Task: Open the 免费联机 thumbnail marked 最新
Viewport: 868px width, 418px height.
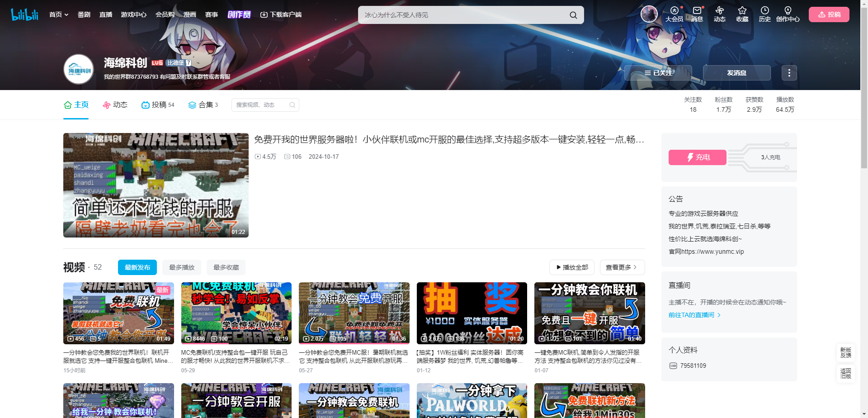Action: tap(118, 313)
